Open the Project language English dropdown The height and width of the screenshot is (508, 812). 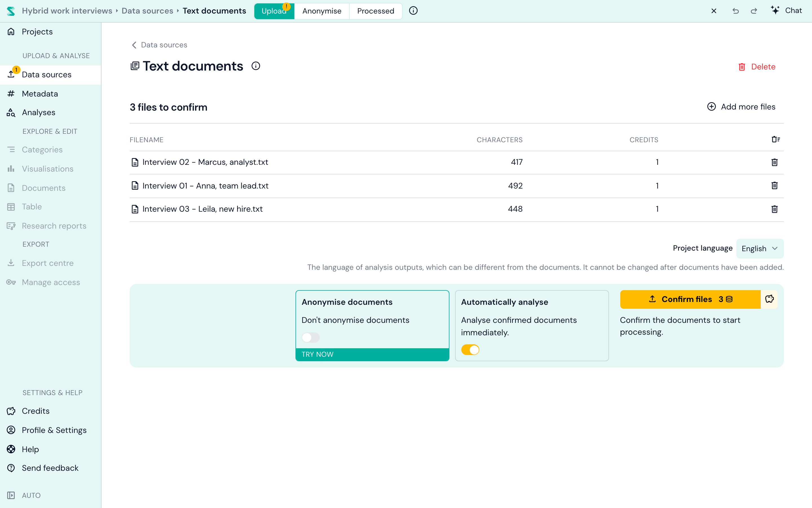click(760, 249)
